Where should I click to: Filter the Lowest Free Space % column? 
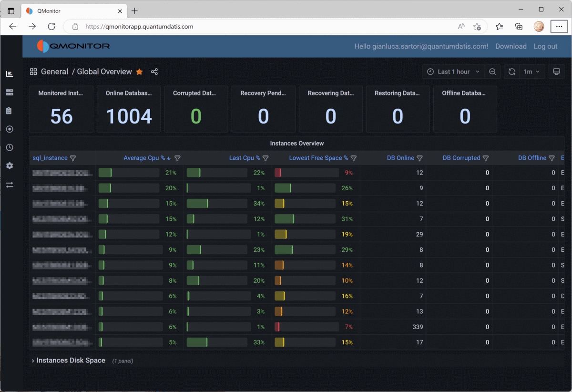click(x=354, y=158)
